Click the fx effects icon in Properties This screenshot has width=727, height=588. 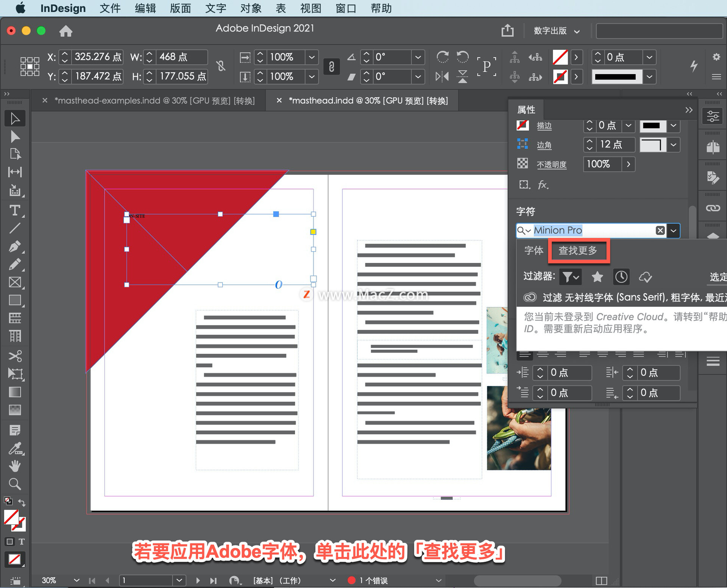coord(543,185)
